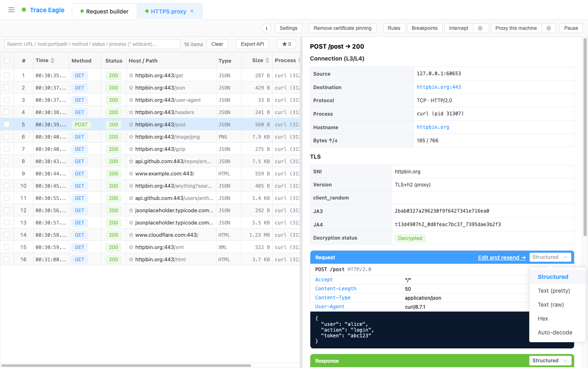Star the httpbin.org:443/get request
Viewport: 588px width, 368px height.
[x=131, y=75]
